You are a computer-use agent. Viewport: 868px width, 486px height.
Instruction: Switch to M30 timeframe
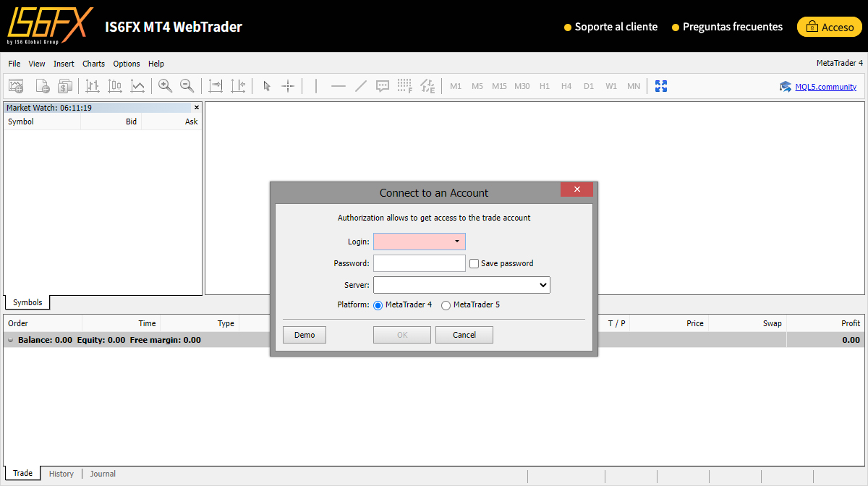coord(522,86)
